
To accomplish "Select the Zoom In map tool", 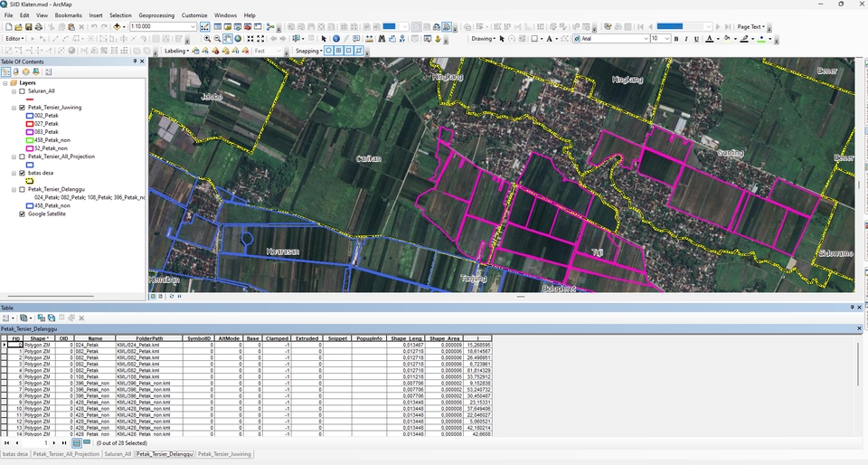I will 207,39.
